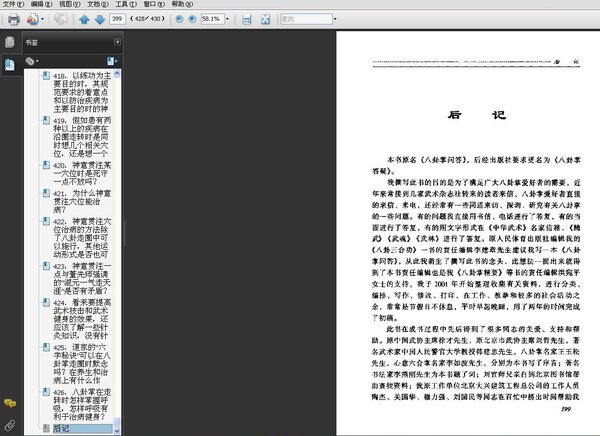Image resolution: width=600 pixels, height=436 pixels.
Task: Open the bookmark options gear menu
Action: pyautogui.click(x=32, y=61)
